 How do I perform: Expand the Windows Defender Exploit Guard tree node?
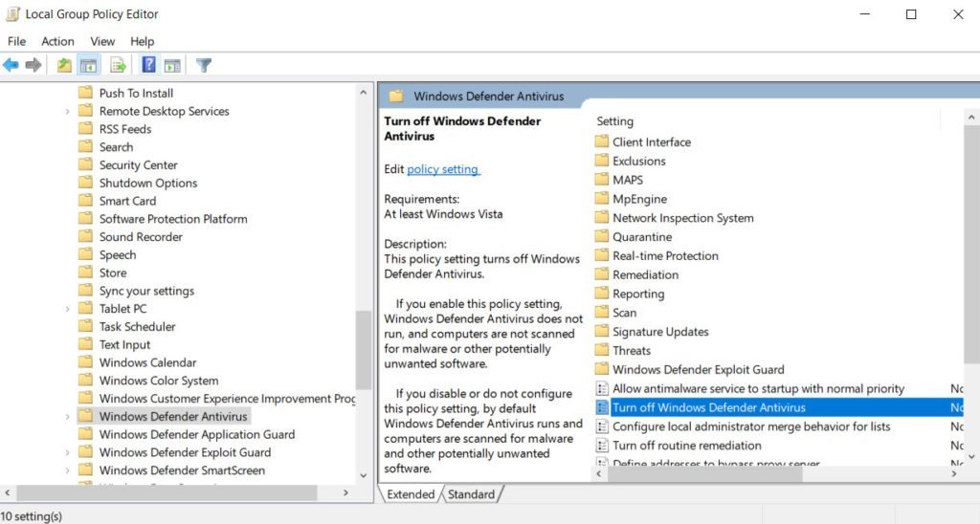[x=68, y=452]
